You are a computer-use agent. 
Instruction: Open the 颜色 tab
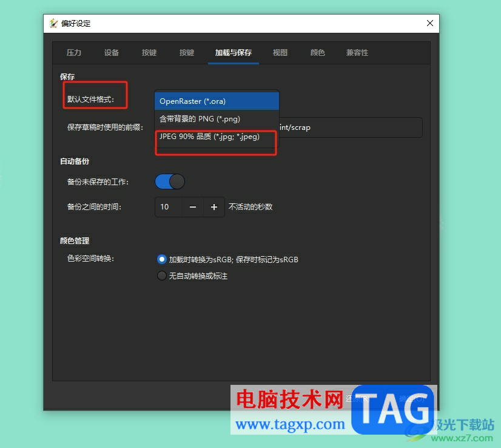(x=318, y=52)
